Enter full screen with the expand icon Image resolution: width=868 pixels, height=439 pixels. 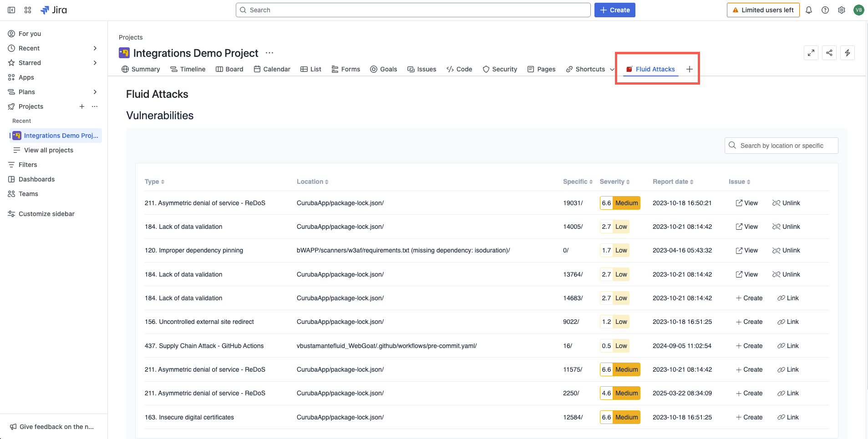coord(811,53)
